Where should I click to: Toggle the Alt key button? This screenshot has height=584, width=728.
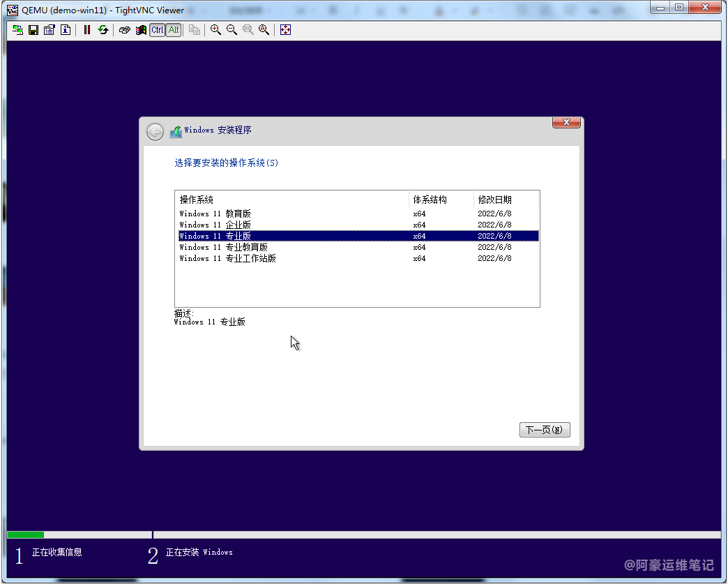coord(174,30)
